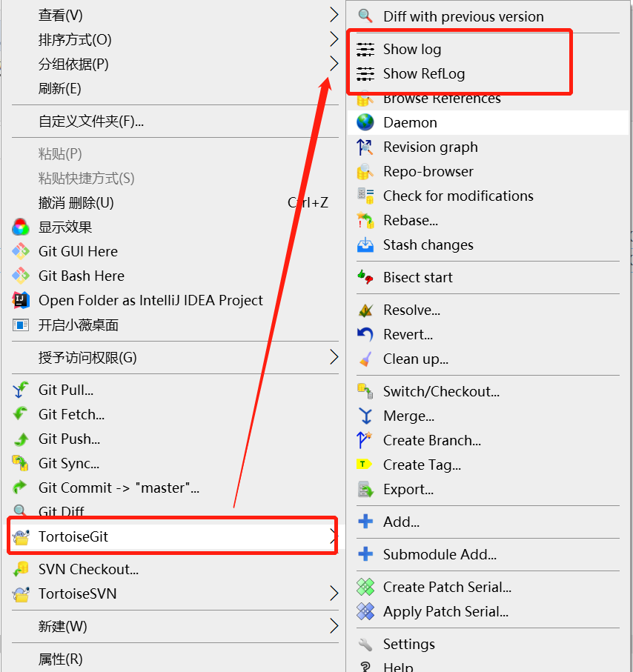
Task: Click the Git Bash Here icon
Action: point(21,276)
